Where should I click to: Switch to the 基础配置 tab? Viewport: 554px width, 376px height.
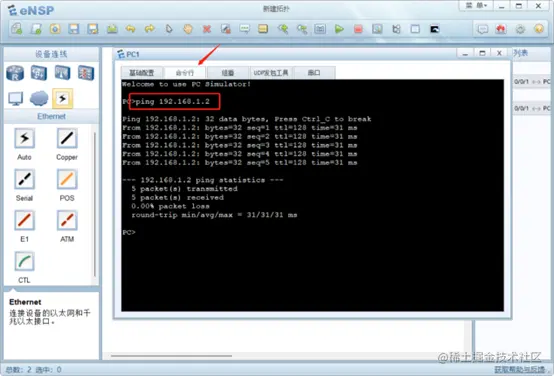click(x=142, y=73)
